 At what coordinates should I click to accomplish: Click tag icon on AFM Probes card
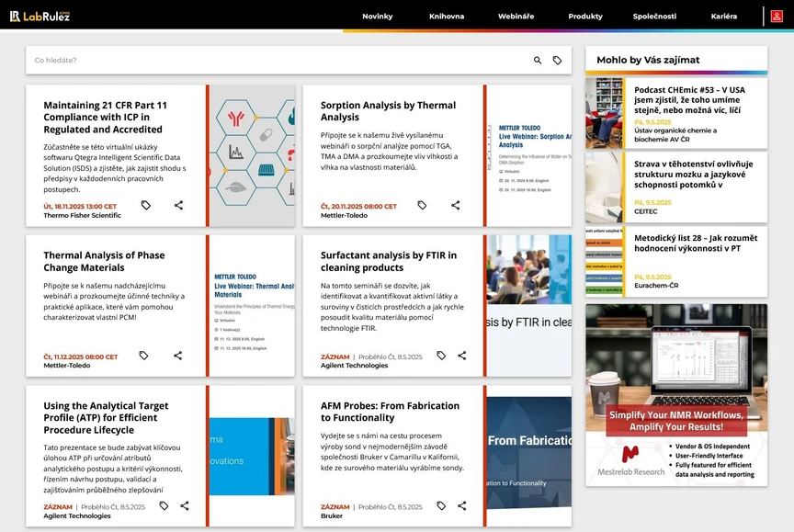[x=441, y=505]
